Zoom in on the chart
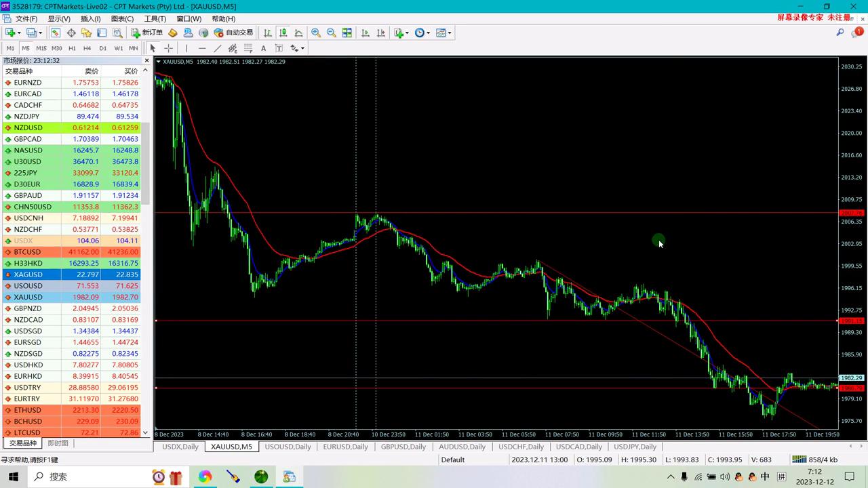 (x=316, y=33)
